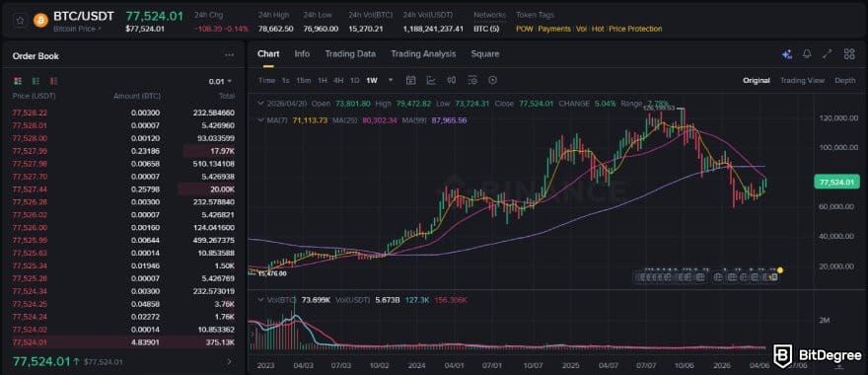Screen dimensions: 868x375
Task: Show the buy-orders-only order book view
Action: [36, 81]
